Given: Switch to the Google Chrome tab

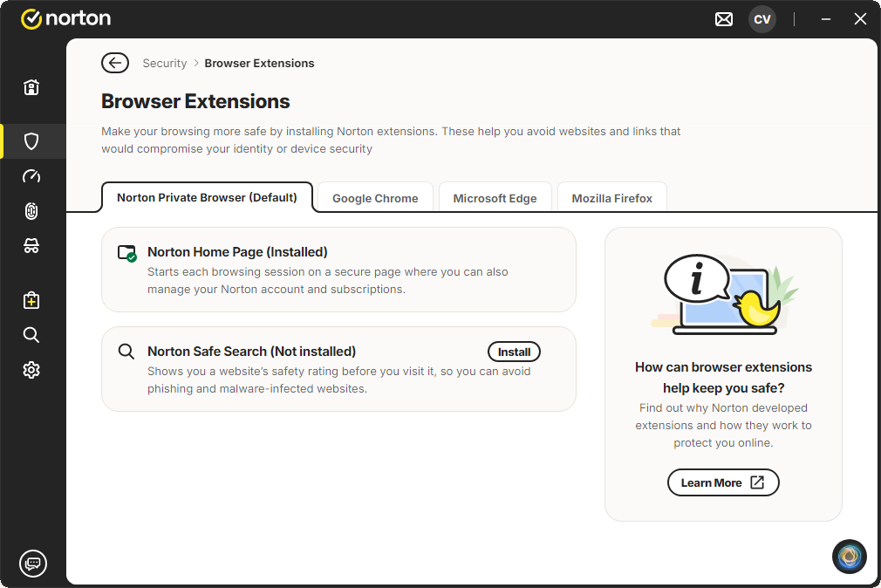Looking at the screenshot, I should [375, 198].
